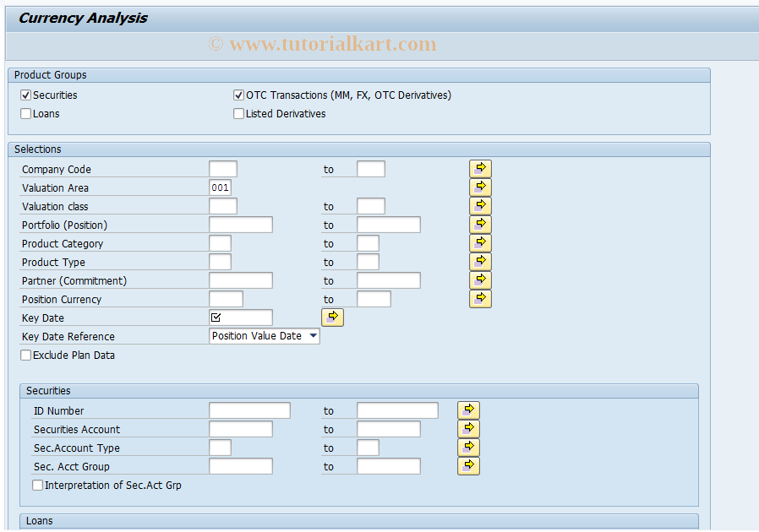Open multiple selection for Product Category

point(480,243)
